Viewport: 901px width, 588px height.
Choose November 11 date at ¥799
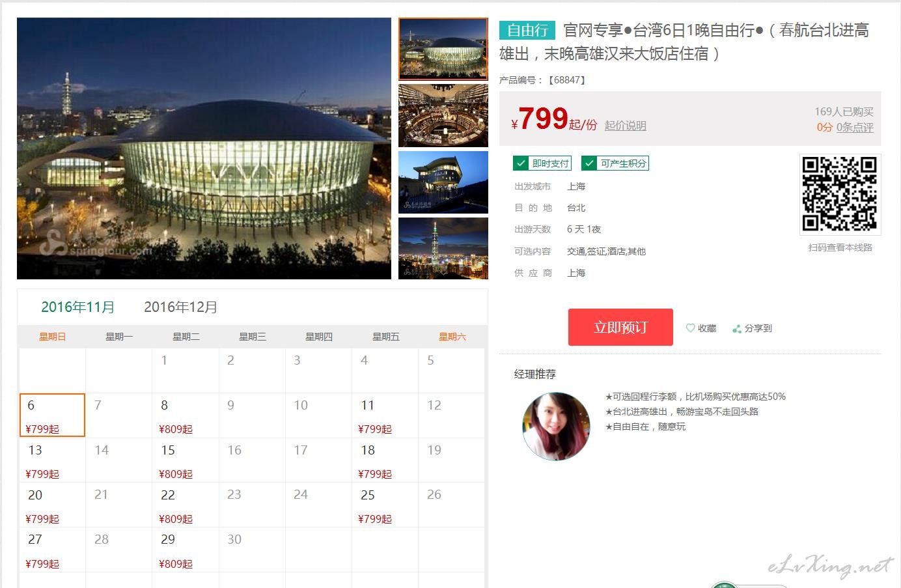tap(385, 415)
